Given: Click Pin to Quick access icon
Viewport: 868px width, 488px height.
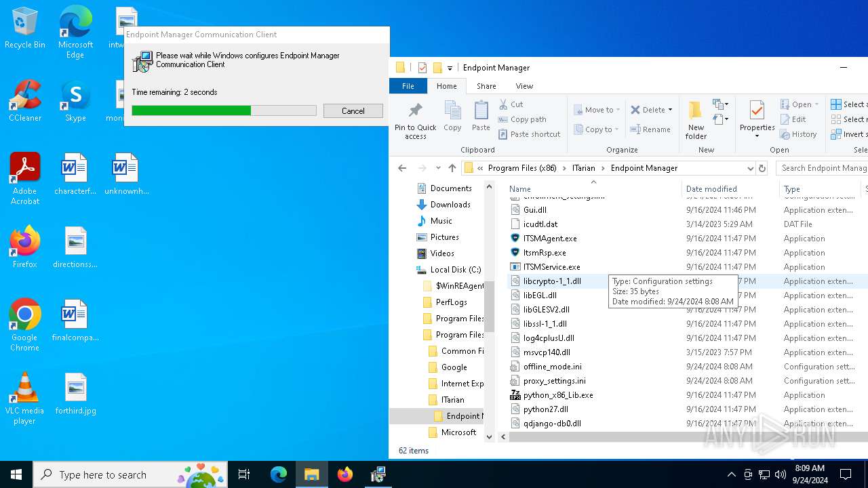Looking at the screenshot, I should 415,120.
